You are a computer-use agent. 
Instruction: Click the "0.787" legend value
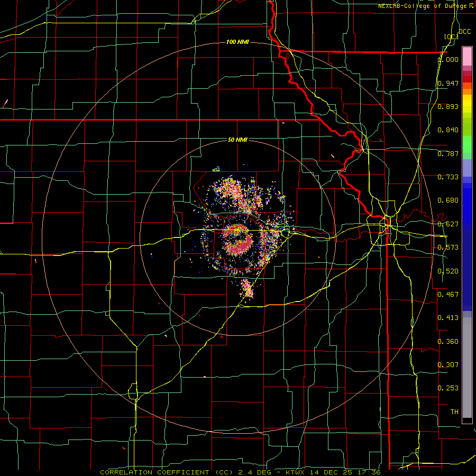click(448, 153)
